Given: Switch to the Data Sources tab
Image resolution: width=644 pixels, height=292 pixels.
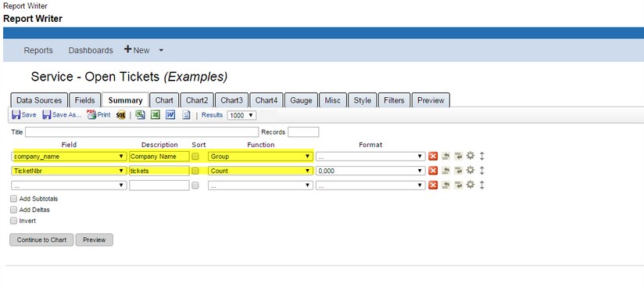Looking at the screenshot, I should pyautogui.click(x=39, y=100).
